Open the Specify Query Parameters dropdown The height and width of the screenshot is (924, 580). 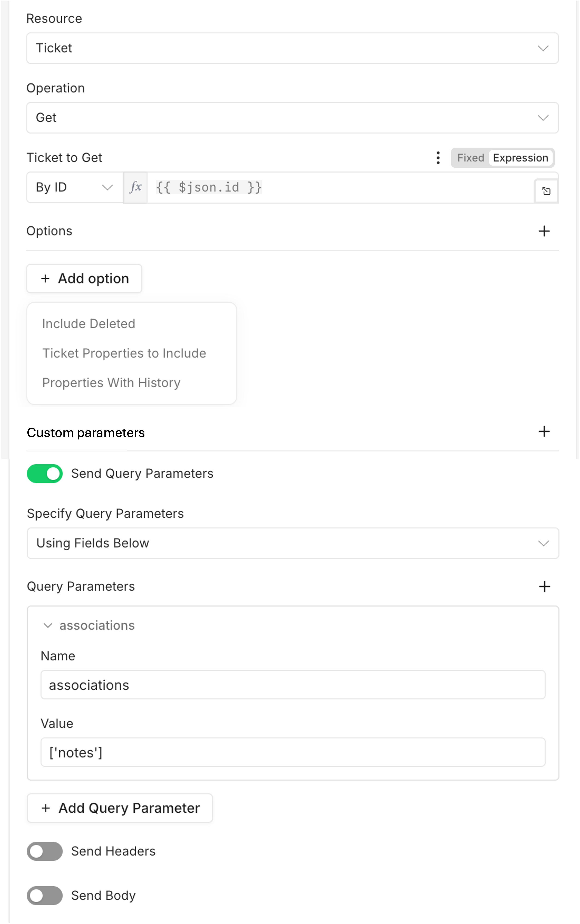(x=293, y=543)
